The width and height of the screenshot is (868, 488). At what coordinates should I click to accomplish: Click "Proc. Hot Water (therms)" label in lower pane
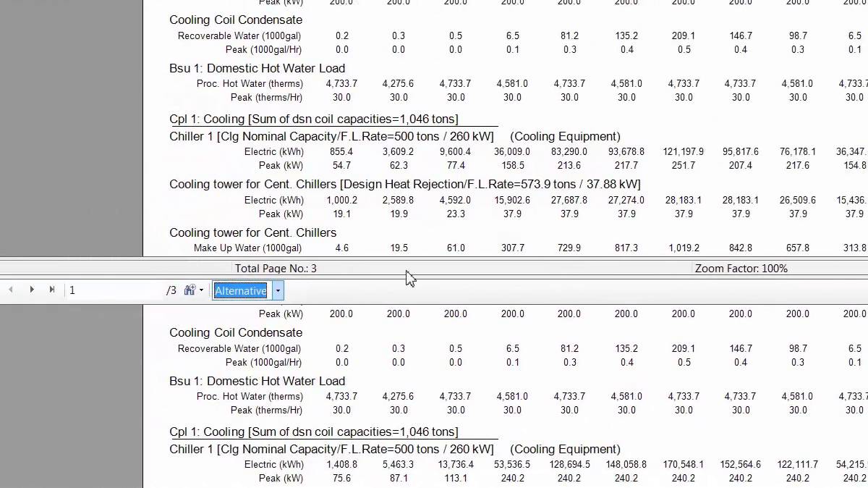(250, 396)
